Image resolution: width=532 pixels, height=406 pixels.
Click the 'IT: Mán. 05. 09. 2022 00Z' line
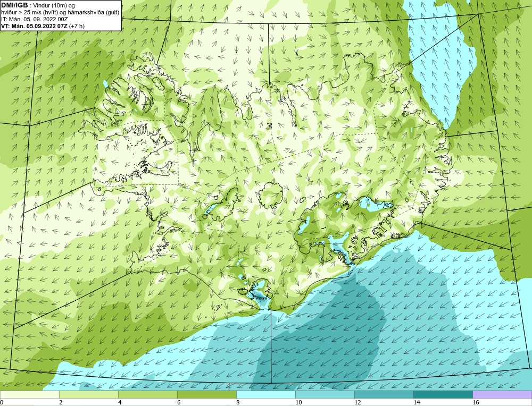[x=34, y=19]
